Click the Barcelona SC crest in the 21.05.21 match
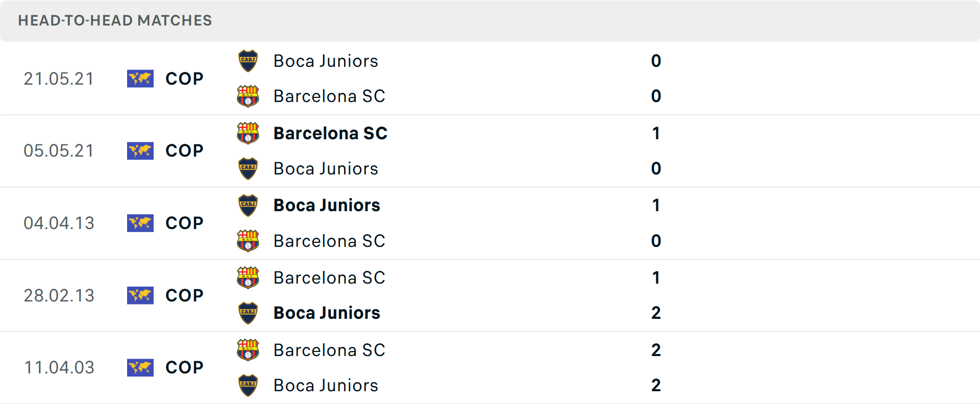 tap(248, 96)
